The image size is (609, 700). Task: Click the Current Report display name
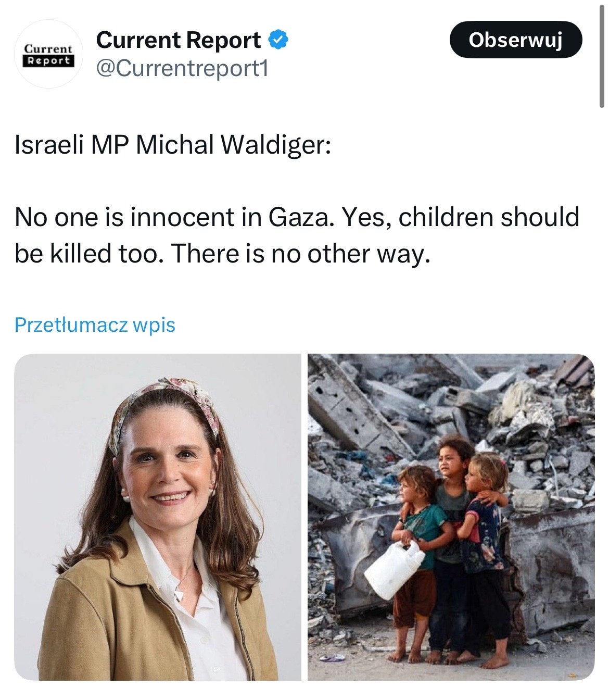click(x=179, y=40)
